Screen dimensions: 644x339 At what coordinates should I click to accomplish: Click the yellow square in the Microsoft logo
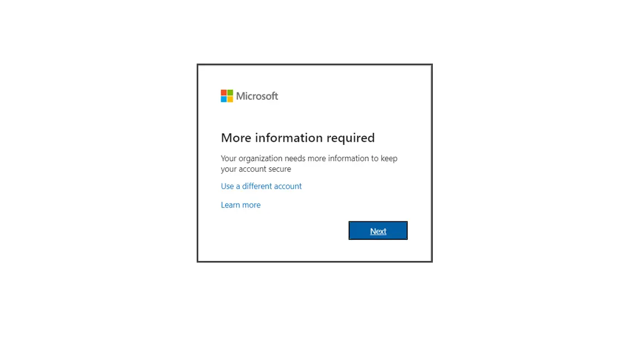[x=229, y=98]
